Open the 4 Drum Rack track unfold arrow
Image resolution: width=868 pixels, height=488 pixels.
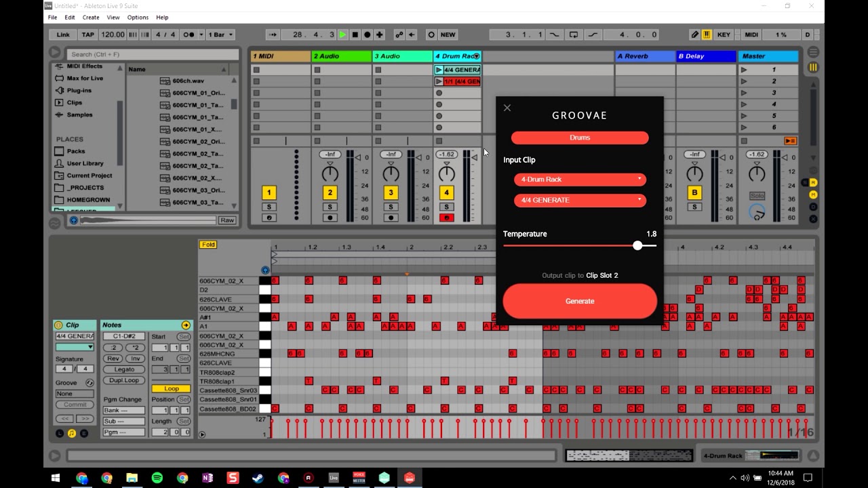pos(477,56)
